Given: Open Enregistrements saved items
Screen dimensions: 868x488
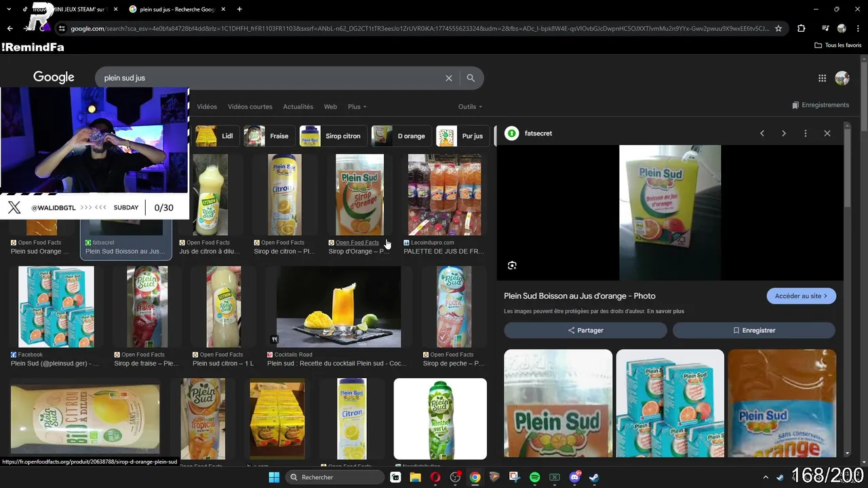Looking at the screenshot, I should [x=821, y=105].
